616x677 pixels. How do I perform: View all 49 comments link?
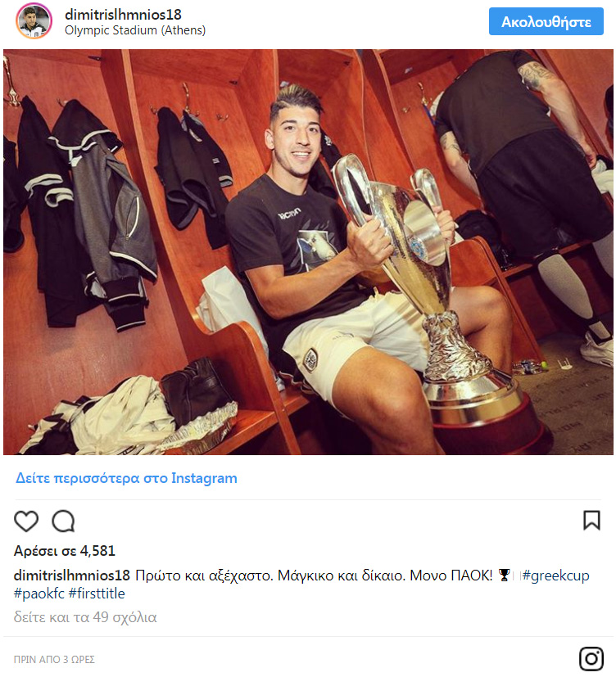pos(85,617)
